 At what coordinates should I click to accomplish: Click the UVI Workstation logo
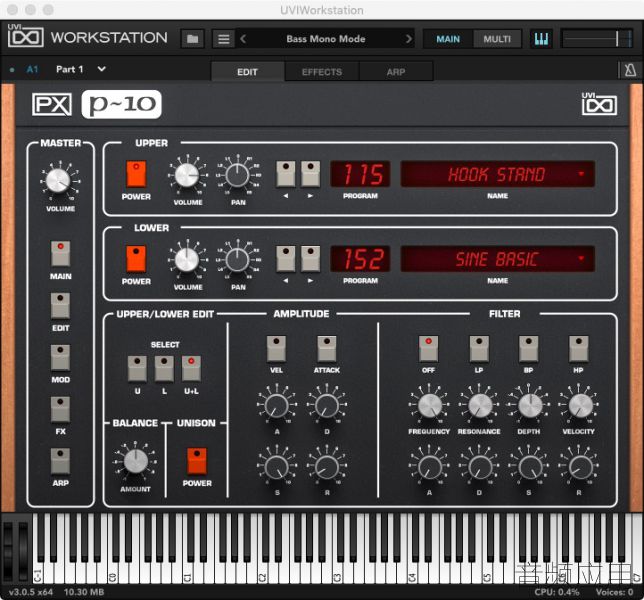coord(87,37)
